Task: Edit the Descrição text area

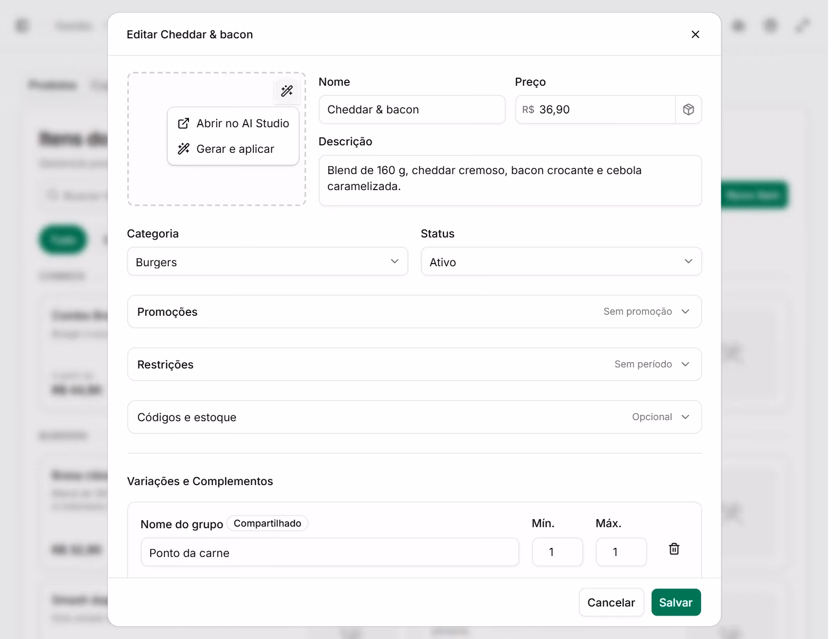Action: click(510, 181)
